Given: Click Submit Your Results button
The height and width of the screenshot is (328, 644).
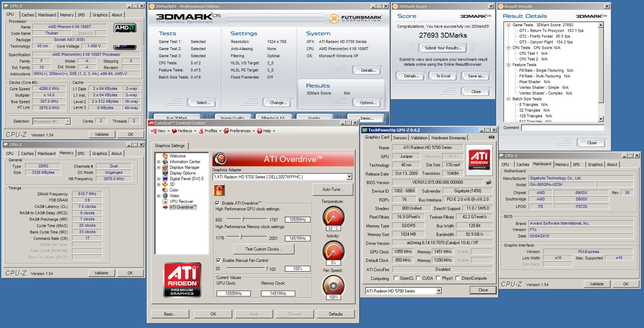Looking at the screenshot, I should pyautogui.click(x=443, y=48).
